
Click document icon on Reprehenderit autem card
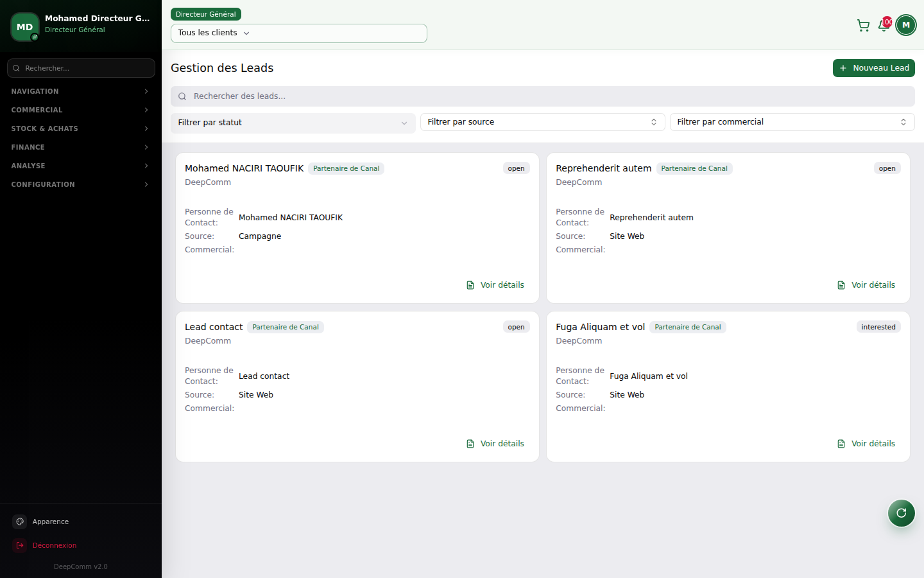click(841, 285)
